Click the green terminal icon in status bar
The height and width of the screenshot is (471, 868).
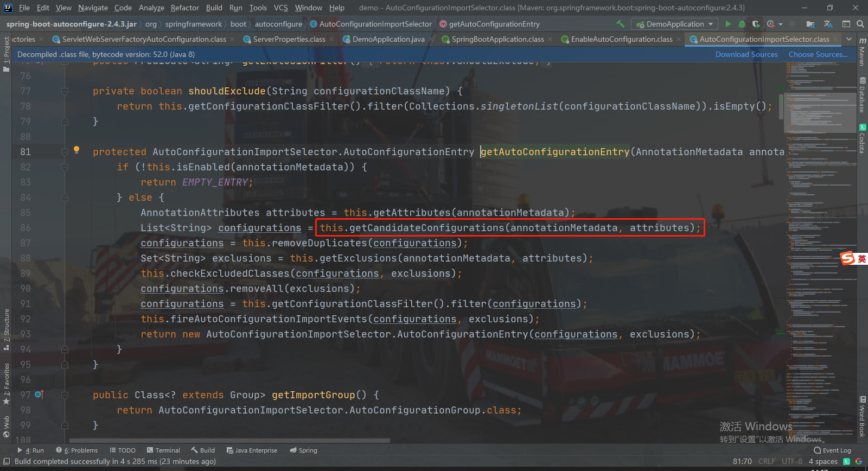846,461
